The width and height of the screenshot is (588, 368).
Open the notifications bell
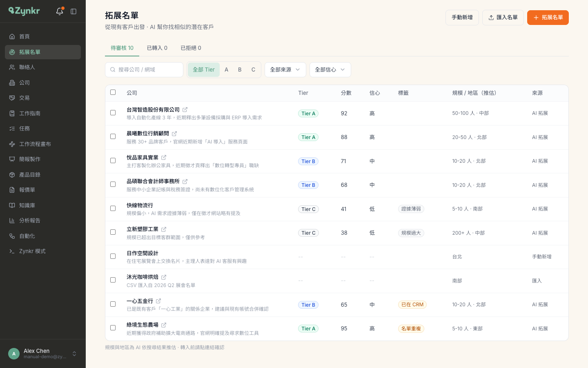(60, 11)
